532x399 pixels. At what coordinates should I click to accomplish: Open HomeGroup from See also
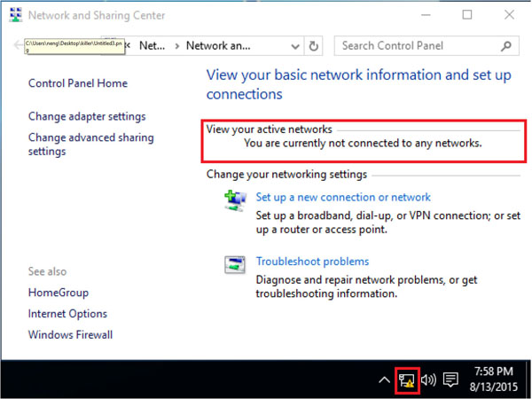pos(59,293)
